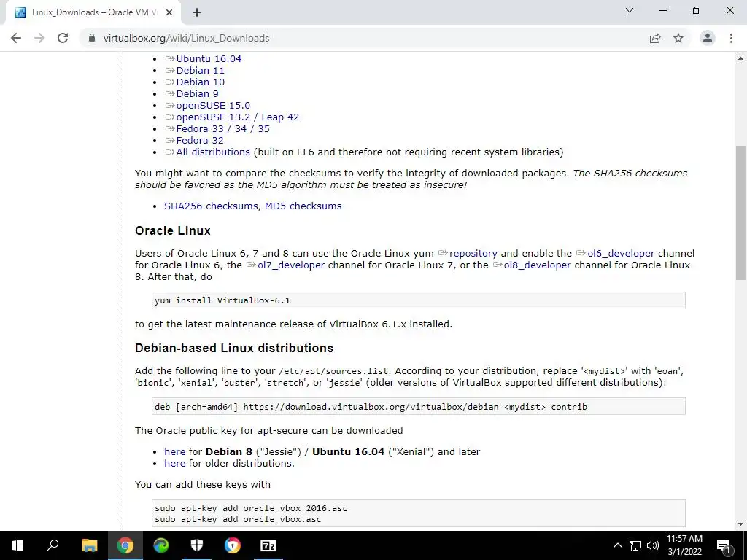Screen dimensions: 747x560
Task: Open the ol7_developer channel link
Action: 291,265
